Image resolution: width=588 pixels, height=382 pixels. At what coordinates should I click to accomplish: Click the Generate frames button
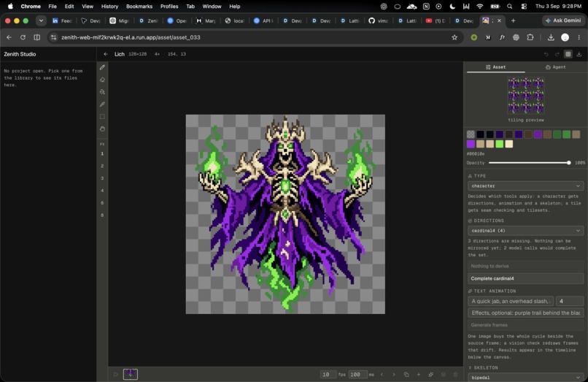pos(526,325)
